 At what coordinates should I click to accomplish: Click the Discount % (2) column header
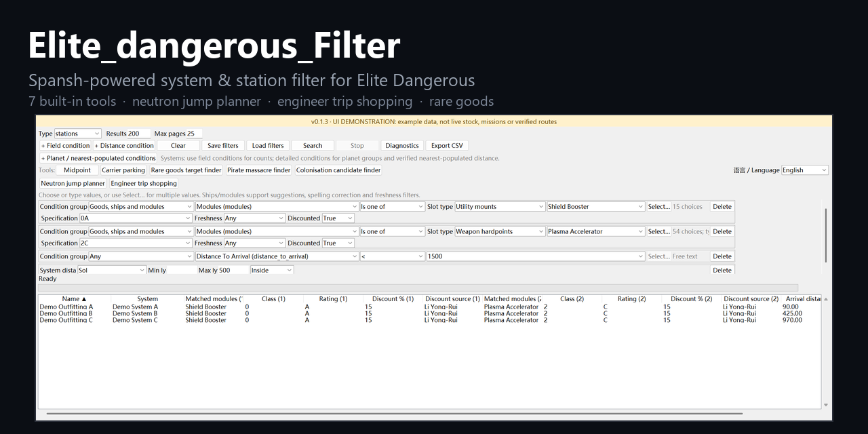[x=691, y=298]
